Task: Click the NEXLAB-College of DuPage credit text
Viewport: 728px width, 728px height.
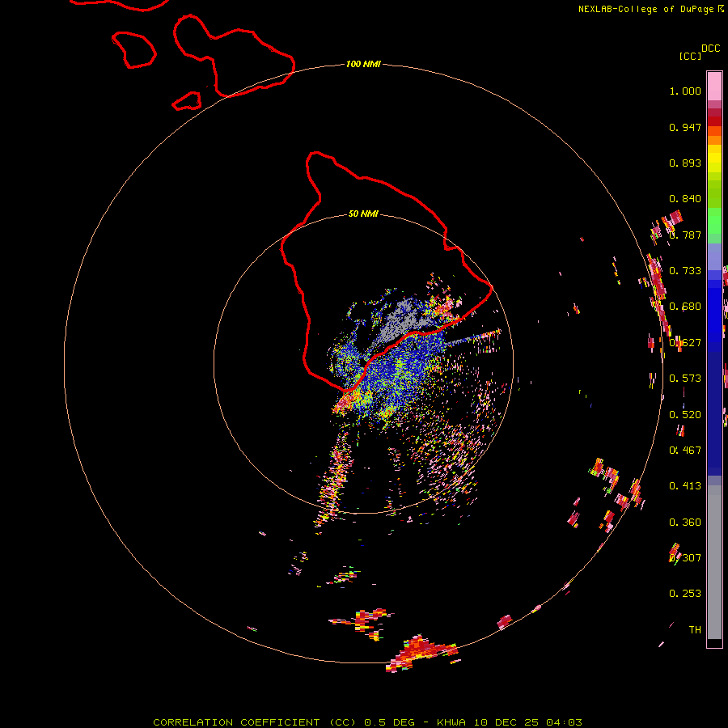Action: (x=646, y=9)
